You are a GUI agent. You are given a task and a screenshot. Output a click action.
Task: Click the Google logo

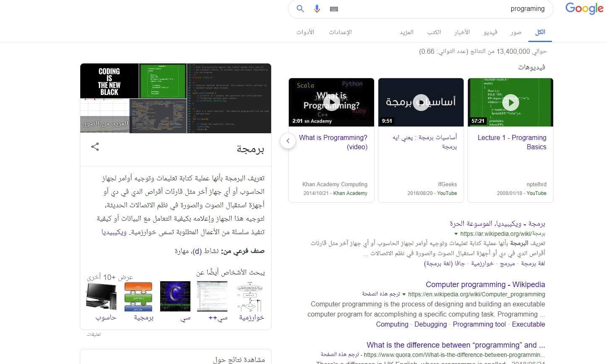[584, 8]
